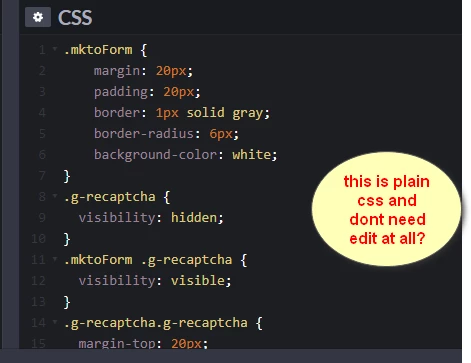Click '.mktoForm .g-recaptcha {' selector line

tap(155, 260)
